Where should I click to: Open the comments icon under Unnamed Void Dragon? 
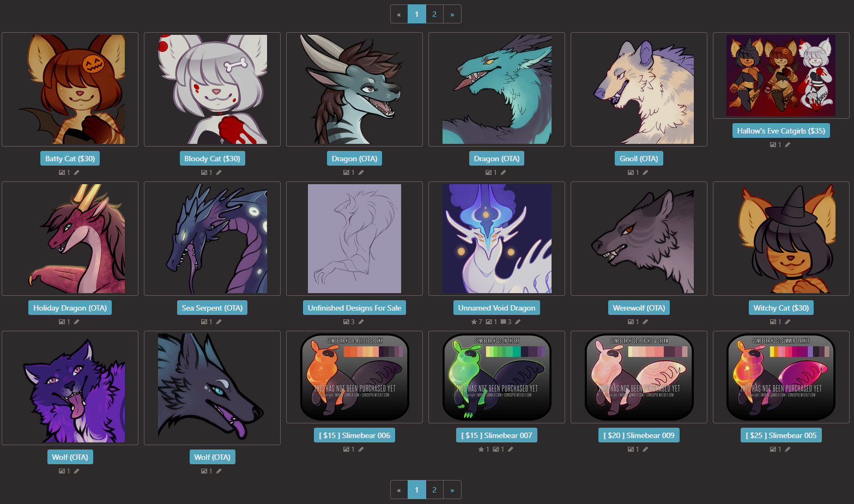[504, 322]
